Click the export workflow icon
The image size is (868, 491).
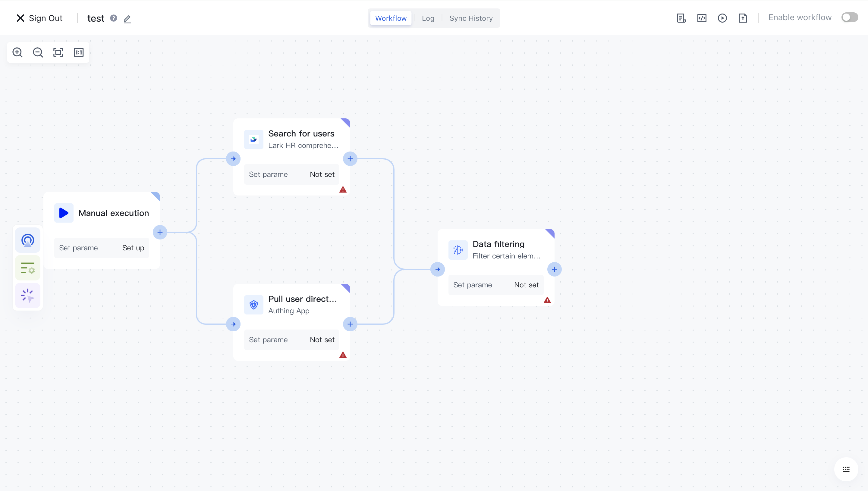(x=743, y=18)
